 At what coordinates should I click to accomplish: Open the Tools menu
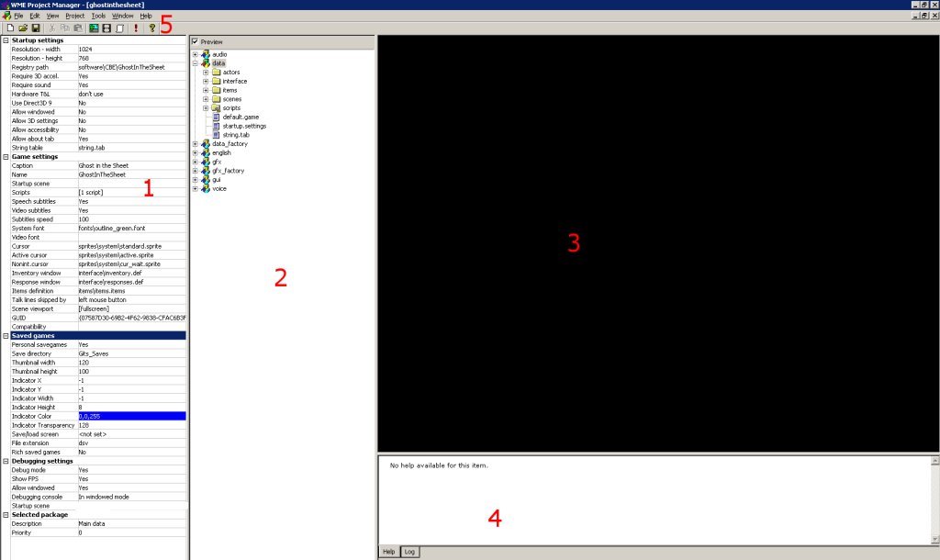98,16
